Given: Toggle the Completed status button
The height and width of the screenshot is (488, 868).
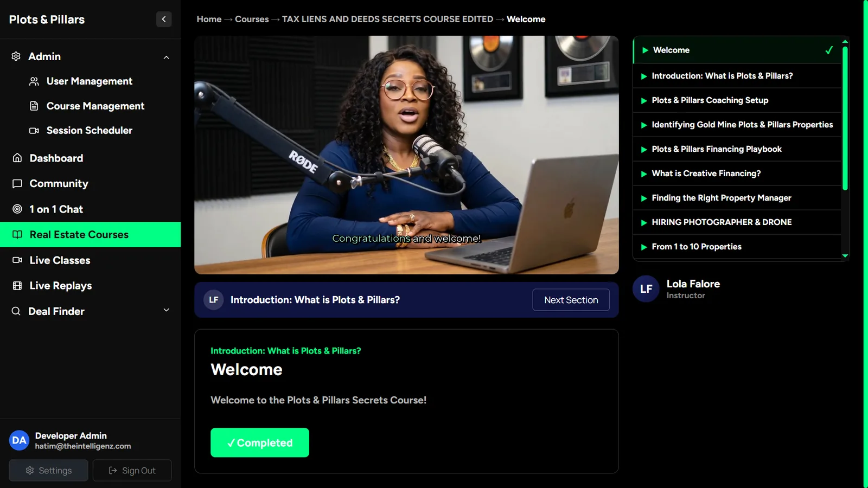Looking at the screenshot, I should point(260,442).
